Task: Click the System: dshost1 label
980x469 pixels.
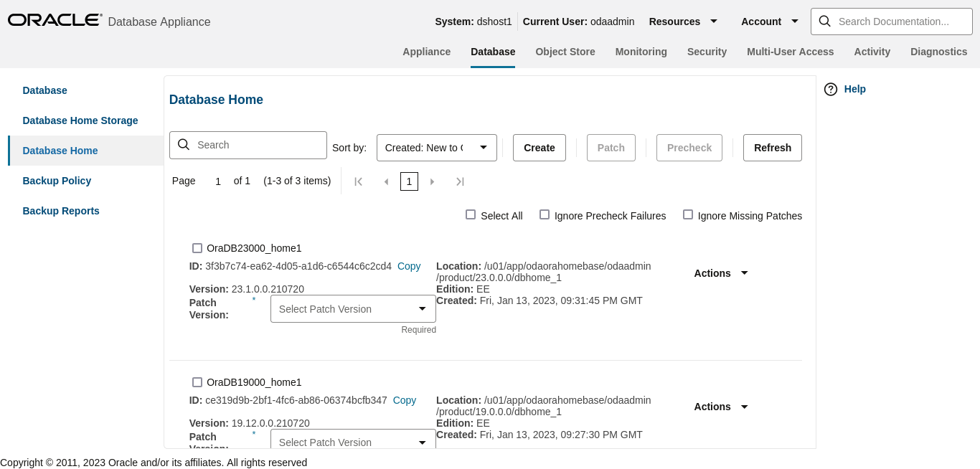Action: 473,22
